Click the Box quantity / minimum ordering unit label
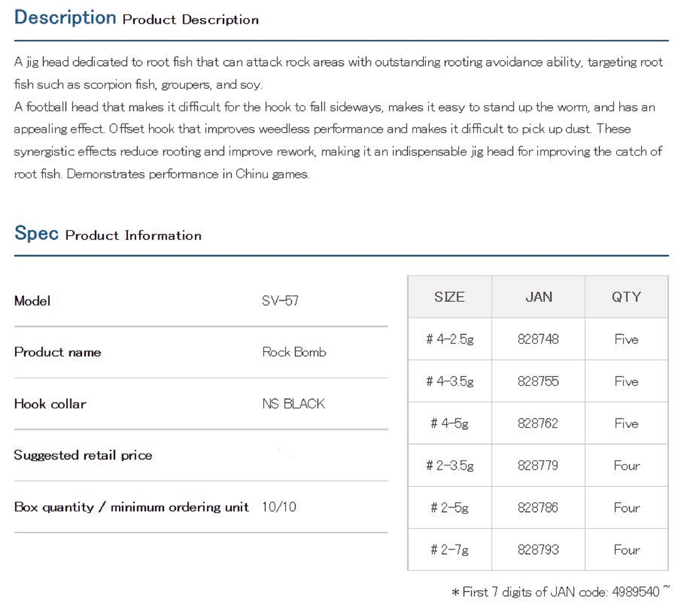The height and width of the screenshot is (616, 684). pos(131,507)
